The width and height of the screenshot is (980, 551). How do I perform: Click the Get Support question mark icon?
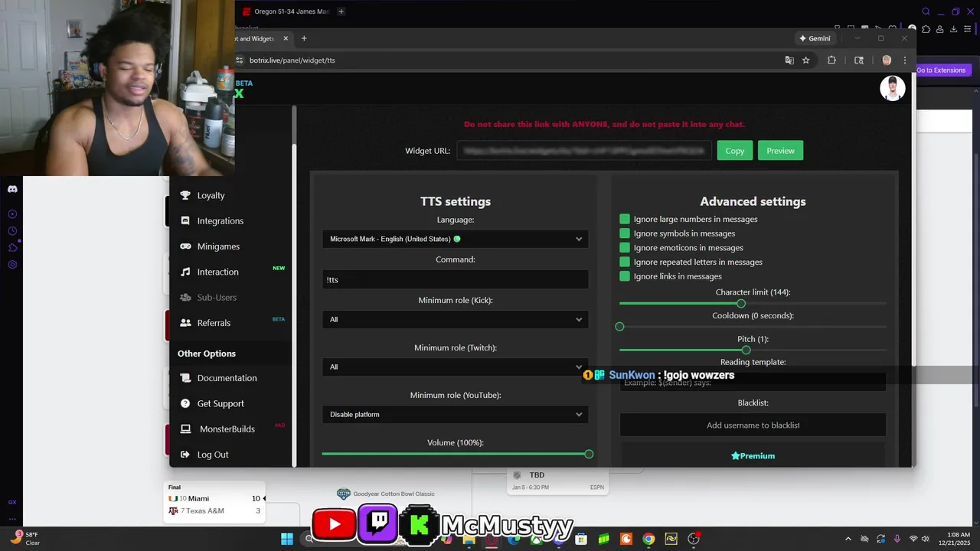point(185,403)
